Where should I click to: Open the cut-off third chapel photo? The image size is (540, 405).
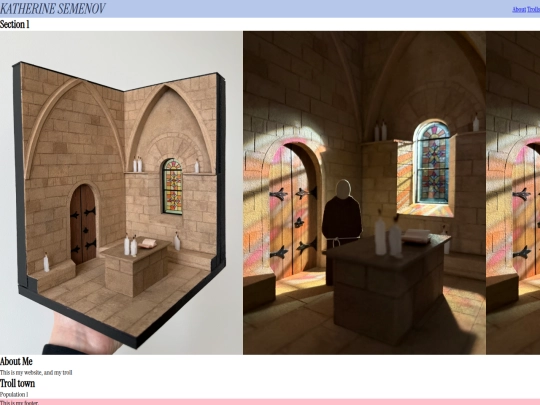click(513, 193)
